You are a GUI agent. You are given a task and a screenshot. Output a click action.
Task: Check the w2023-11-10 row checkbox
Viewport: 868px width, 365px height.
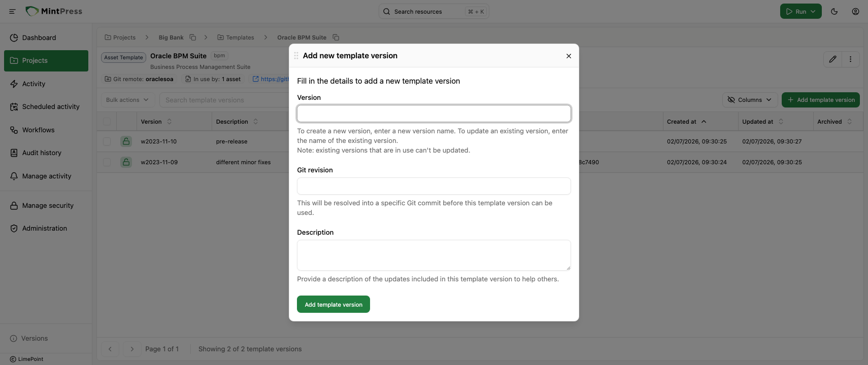pyautogui.click(x=107, y=141)
